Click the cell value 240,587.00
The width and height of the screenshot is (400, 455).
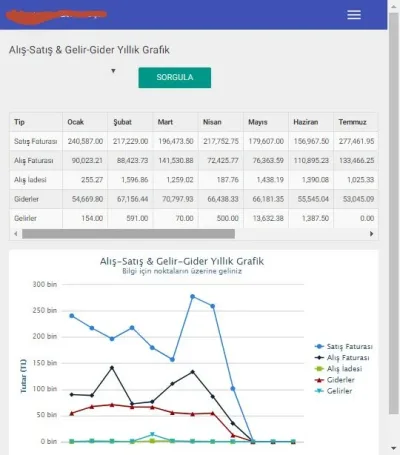85,141
